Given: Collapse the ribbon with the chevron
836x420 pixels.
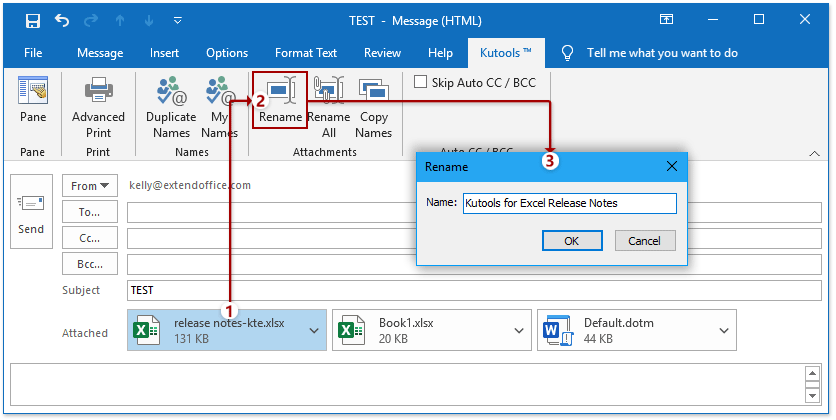Looking at the screenshot, I should [x=814, y=154].
